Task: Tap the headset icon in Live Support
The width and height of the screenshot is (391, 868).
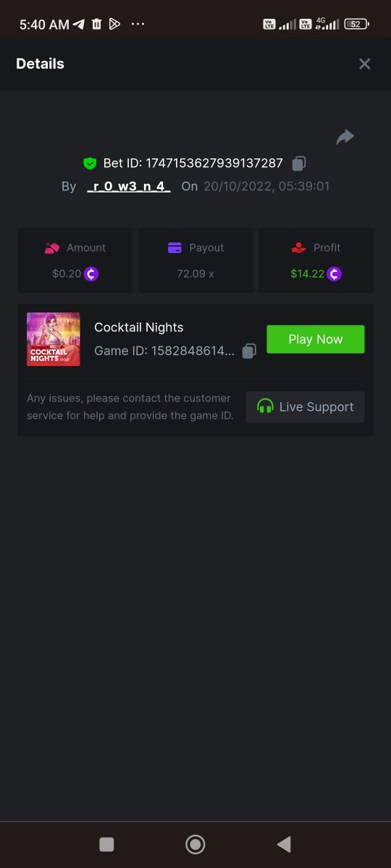Action: pos(266,407)
